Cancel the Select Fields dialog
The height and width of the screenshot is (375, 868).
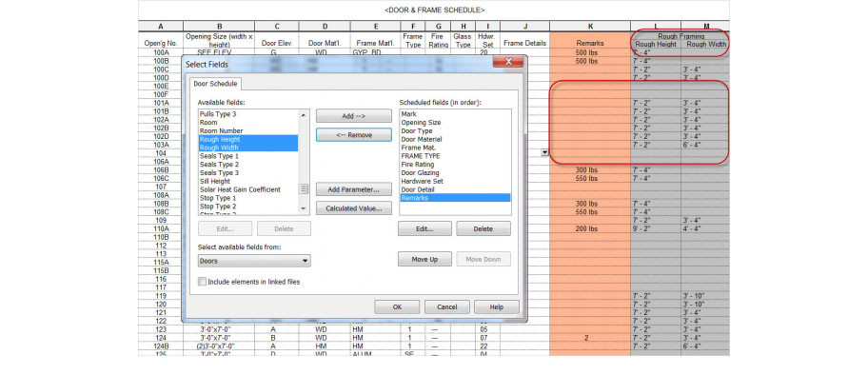[x=446, y=306]
